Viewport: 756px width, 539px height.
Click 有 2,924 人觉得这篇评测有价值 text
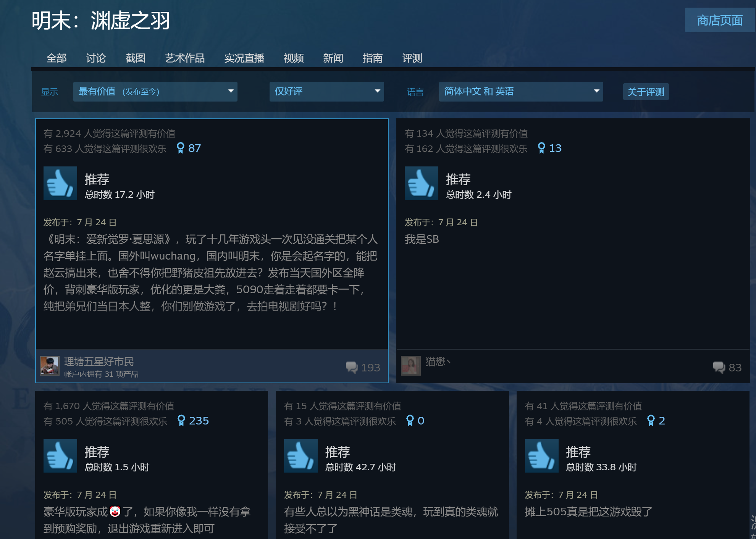click(x=109, y=133)
